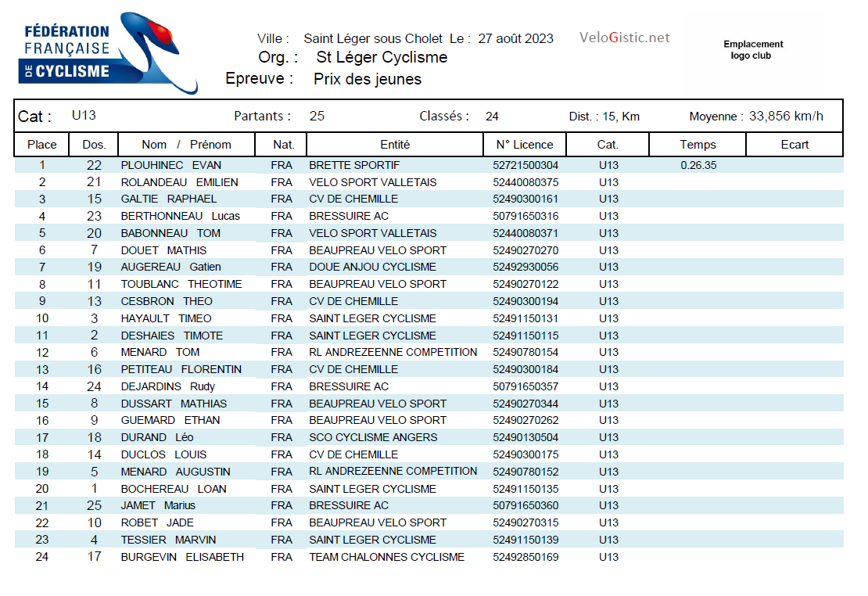Click the date 27 août 2023
The height and width of the screenshot is (596, 868).
[515, 38]
